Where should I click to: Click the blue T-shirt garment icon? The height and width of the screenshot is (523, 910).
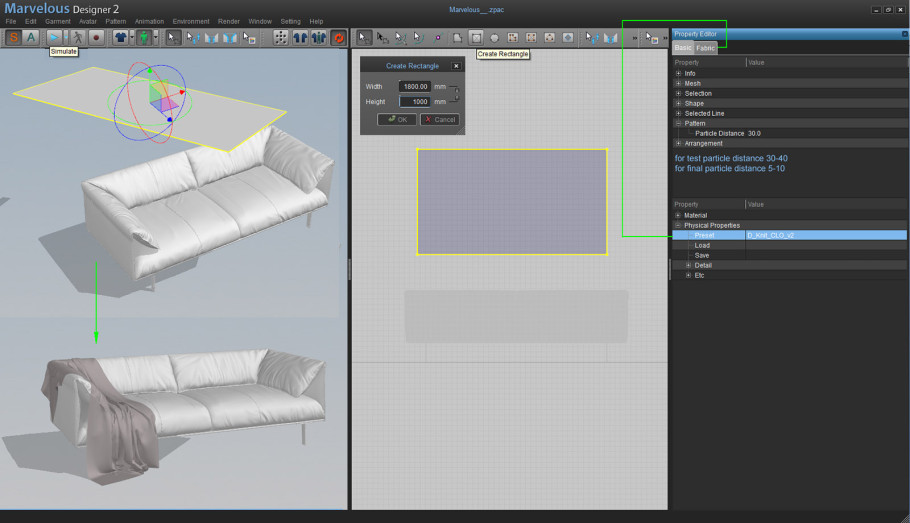click(x=120, y=38)
